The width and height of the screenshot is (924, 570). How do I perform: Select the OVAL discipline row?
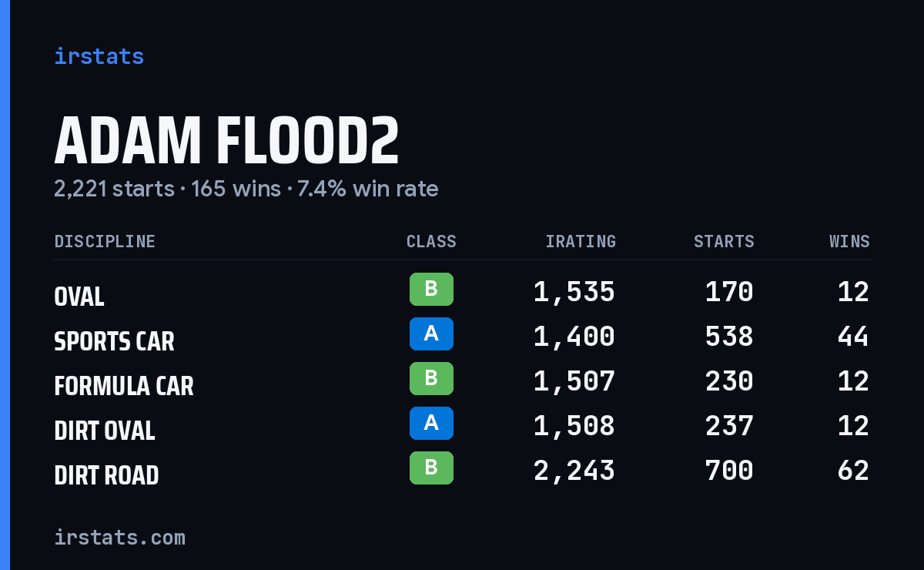462,292
